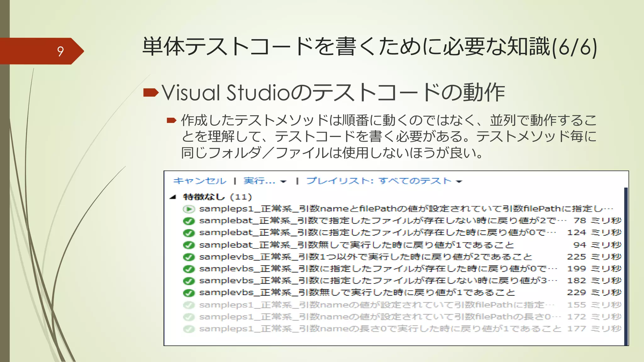644x362 pixels.
Task: Click faded check icon of 177 ミリ秒 test
Action: click(x=189, y=329)
